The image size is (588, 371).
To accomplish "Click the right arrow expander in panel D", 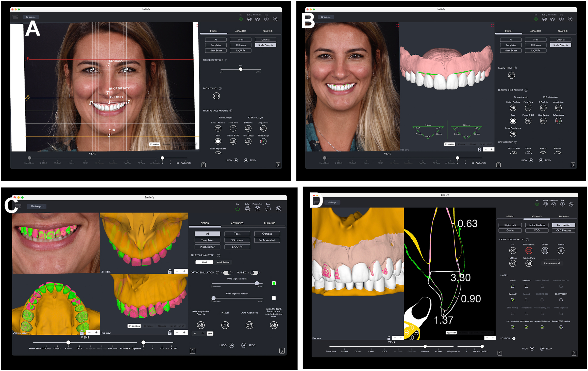I will pyautogui.click(x=574, y=353).
